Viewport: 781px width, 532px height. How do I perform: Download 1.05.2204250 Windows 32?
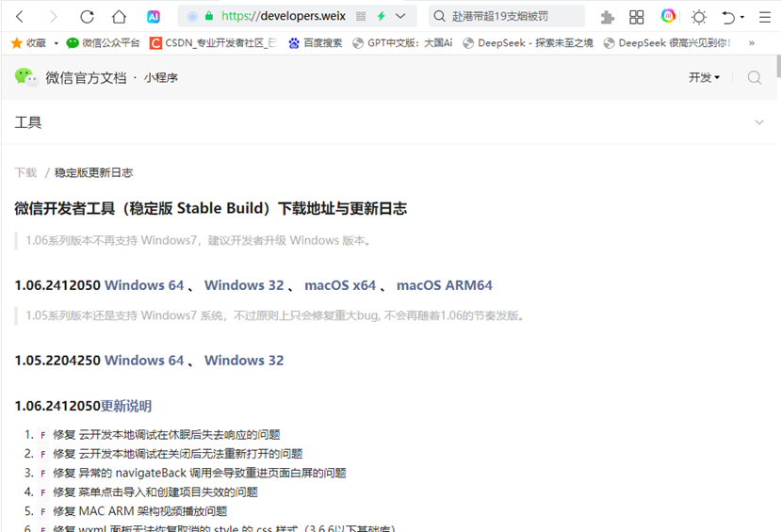point(244,361)
